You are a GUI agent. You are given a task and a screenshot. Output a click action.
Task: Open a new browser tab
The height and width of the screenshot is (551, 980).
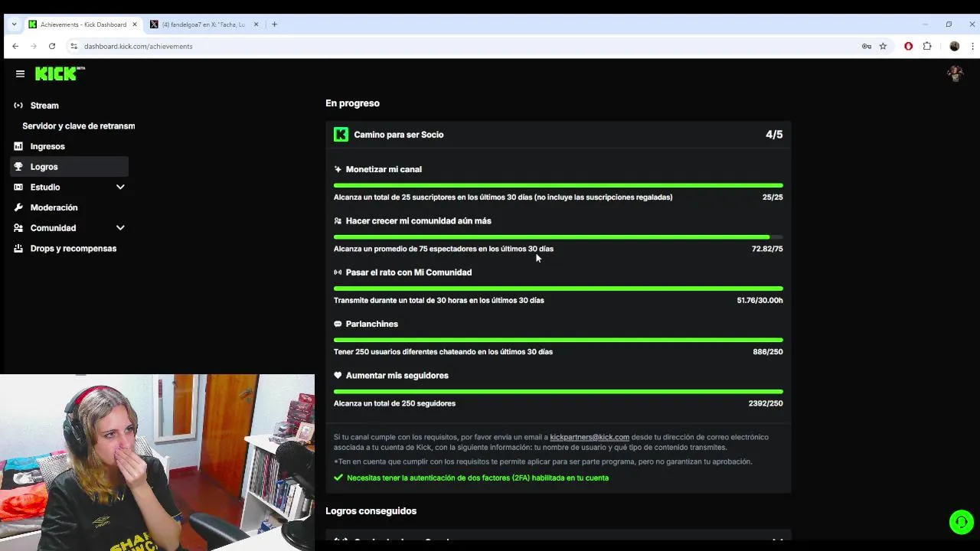274,24
